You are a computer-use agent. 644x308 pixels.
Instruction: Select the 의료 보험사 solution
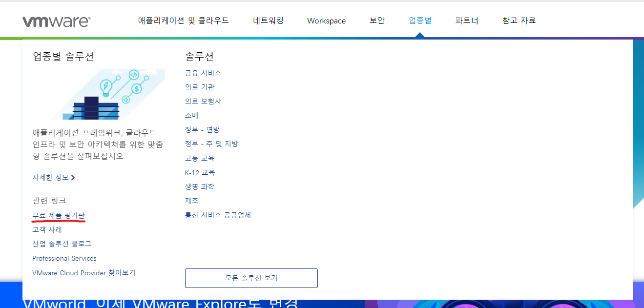(203, 101)
